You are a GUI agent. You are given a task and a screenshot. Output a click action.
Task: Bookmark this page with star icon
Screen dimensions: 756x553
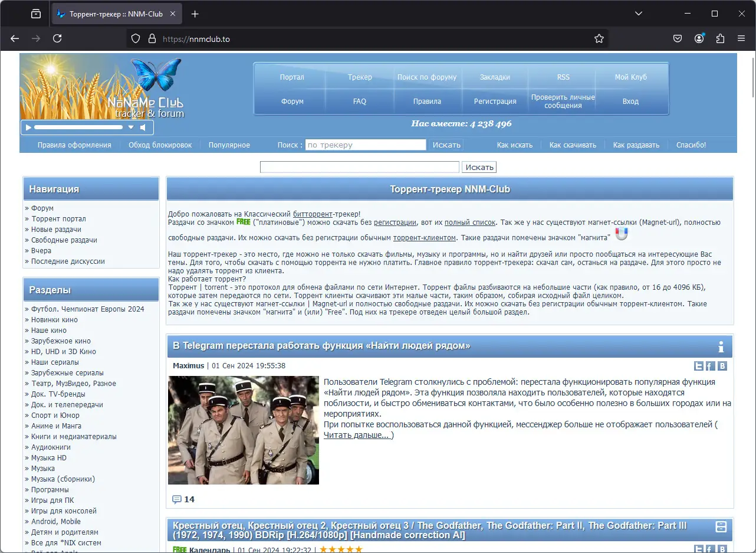[599, 38]
